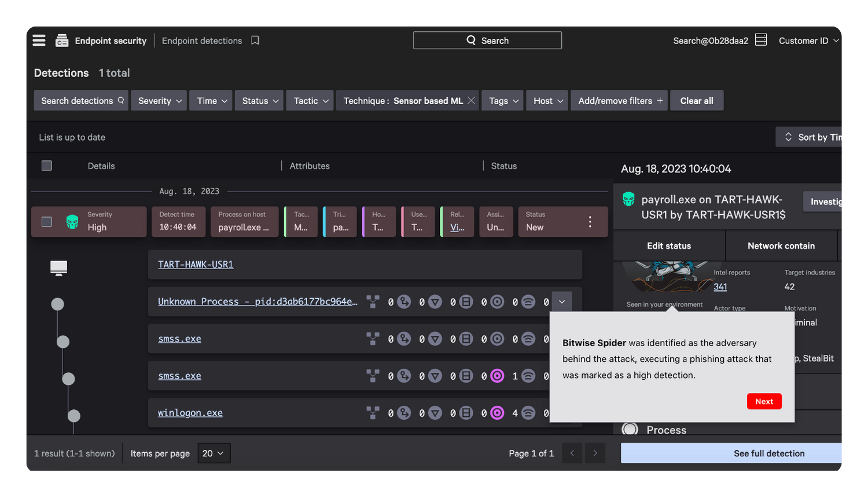This screenshot has height=499, width=868.
Task: Click the network signal icon on the smss.exe row
Action: pos(528,339)
